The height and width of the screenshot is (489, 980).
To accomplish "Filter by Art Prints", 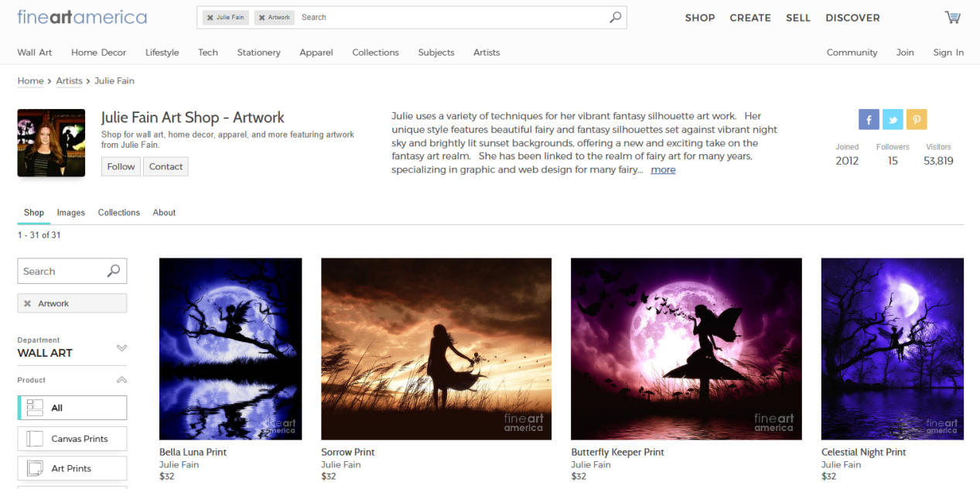I will click(72, 468).
